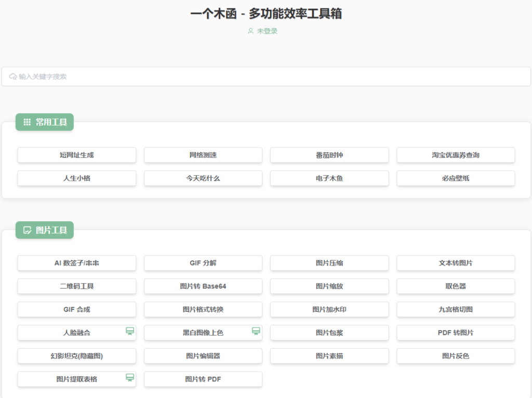Screen dimensions: 532x398
Task: Open 图片转 PDF converter
Action: (x=203, y=379)
